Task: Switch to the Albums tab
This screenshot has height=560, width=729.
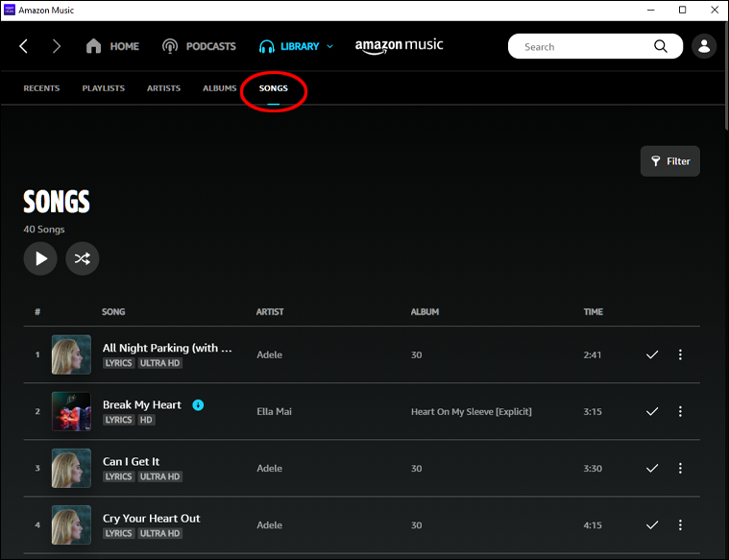Action: coord(219,88)
